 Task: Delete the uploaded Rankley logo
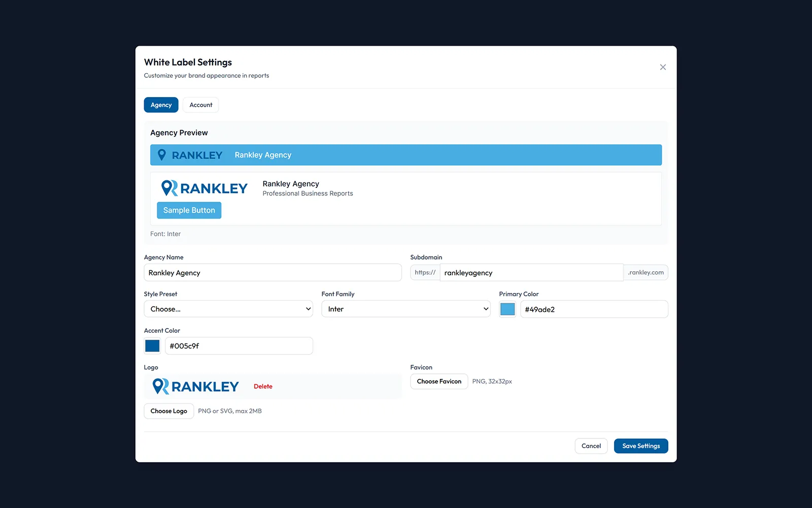tap(263, 386)
